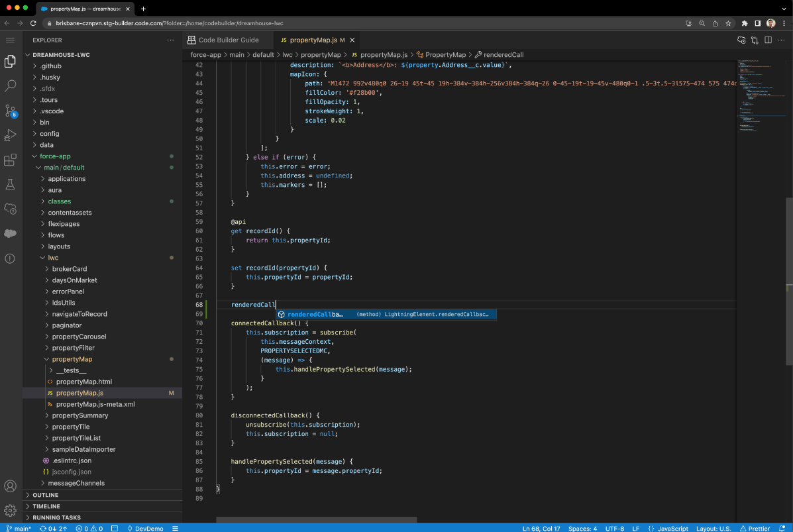Expand the .github folder
793x532 pixels.
coord(103,66)
